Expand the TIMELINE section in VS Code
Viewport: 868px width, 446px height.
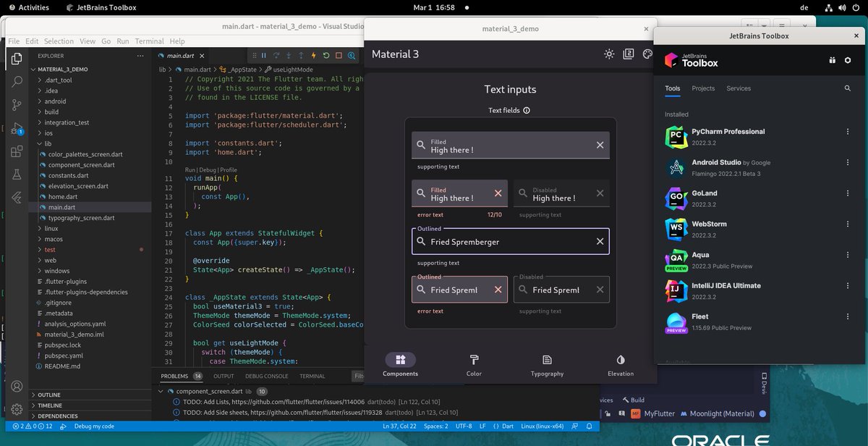[35, 405]
